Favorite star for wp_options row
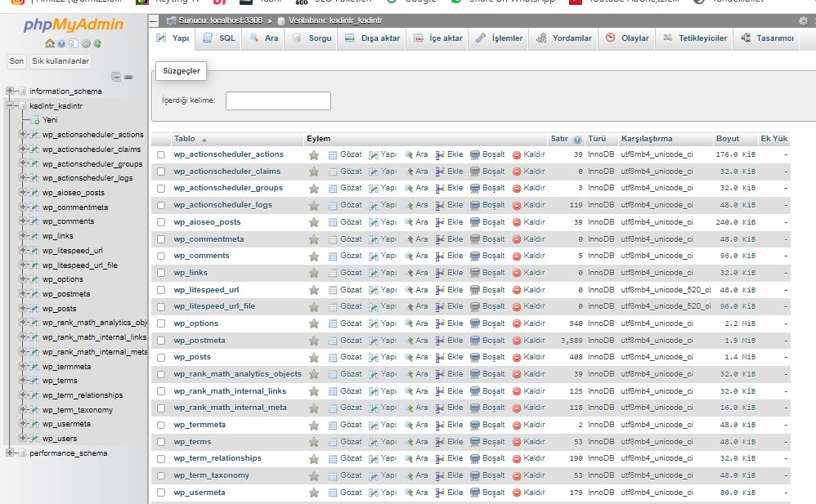The height and width of the screenshot is (504, 816). click(x=314, y=323)
